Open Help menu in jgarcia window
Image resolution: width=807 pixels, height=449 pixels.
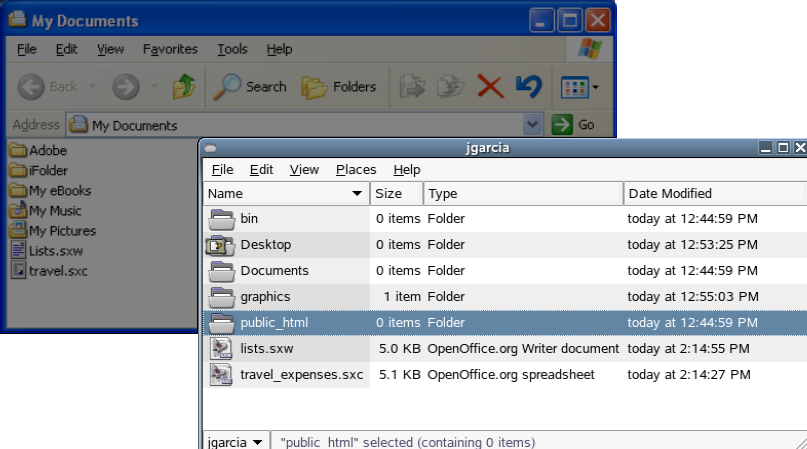click(407, 169)
